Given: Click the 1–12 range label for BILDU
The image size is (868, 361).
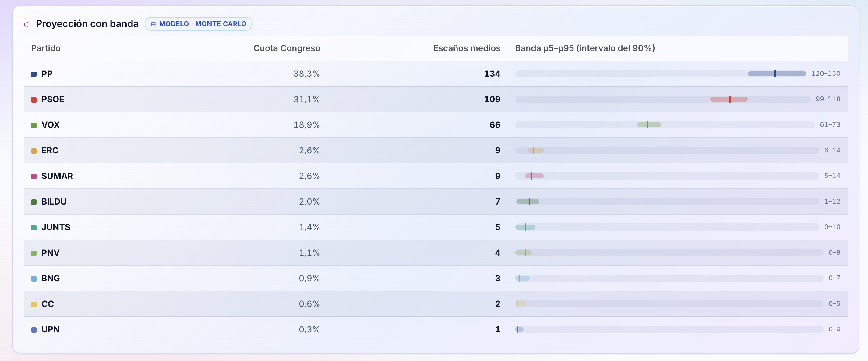Looking at the screenshot, I should click(832, 202).
